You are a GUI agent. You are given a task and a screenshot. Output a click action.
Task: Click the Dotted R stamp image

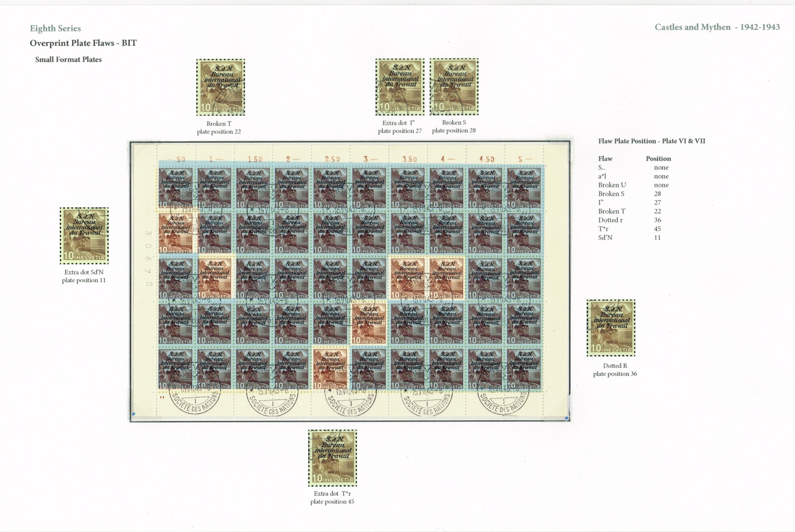point(611,328)
